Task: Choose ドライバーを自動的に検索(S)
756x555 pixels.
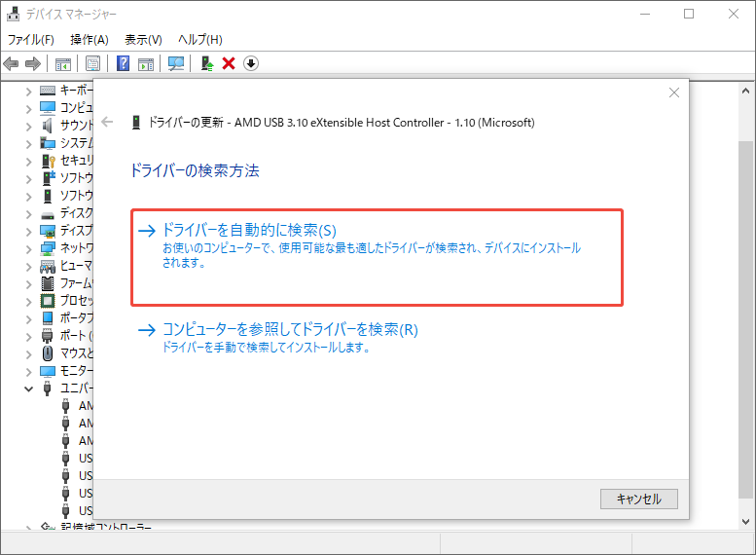Action: [x=378, y=257]
